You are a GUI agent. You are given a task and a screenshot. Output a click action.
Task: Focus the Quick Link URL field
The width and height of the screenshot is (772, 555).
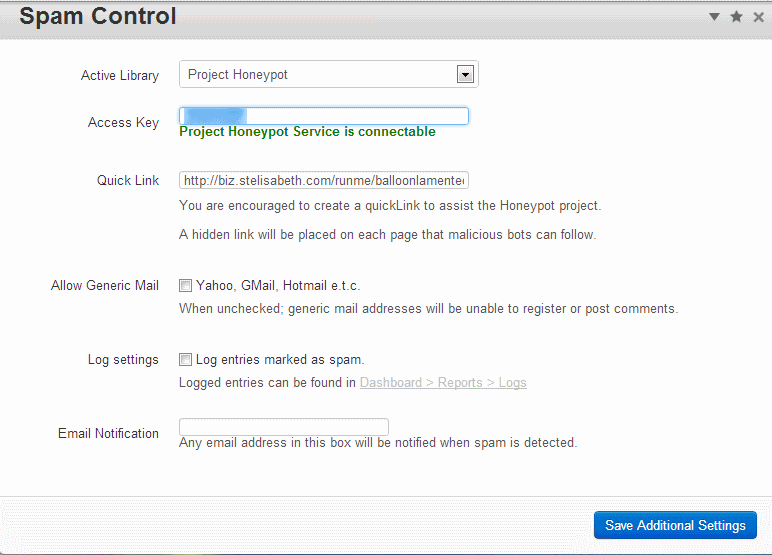pos(324,181)
